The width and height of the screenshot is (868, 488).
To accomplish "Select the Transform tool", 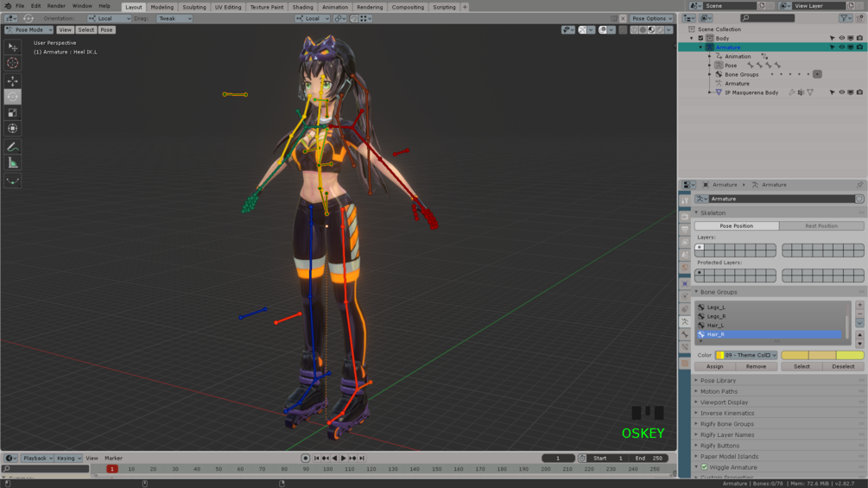I will point(13,129).
